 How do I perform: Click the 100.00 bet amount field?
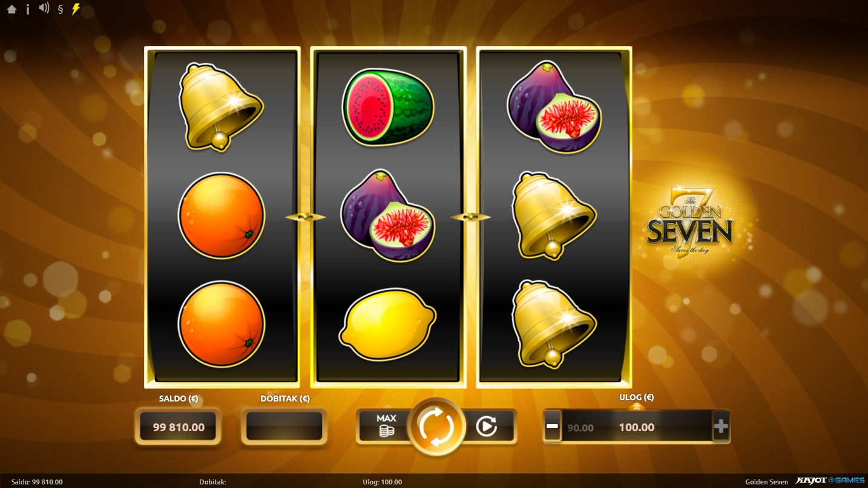pyautogui.click(x=636, y=427)
